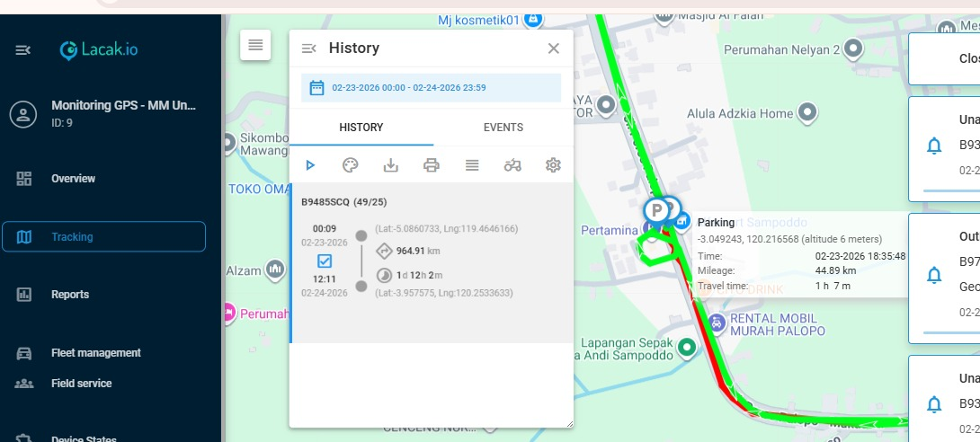
Task: Click the Masjid Al Falah marker
Action: 665,18
